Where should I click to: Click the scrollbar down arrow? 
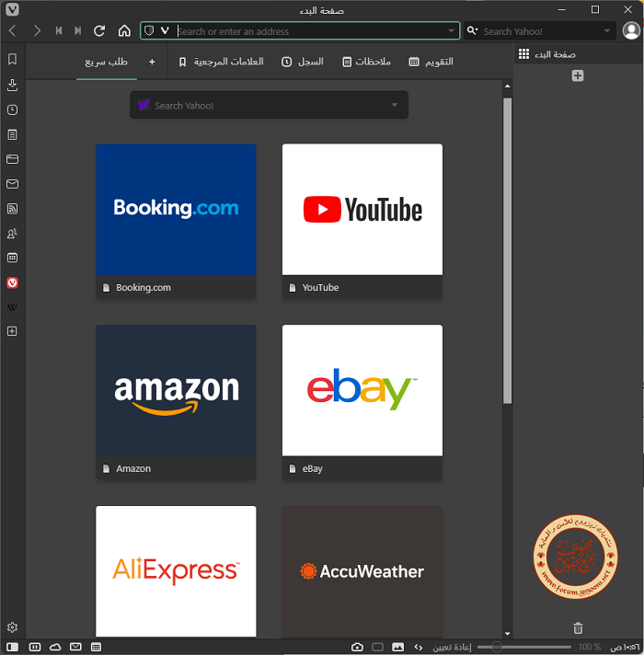click(x=508, y=633)
